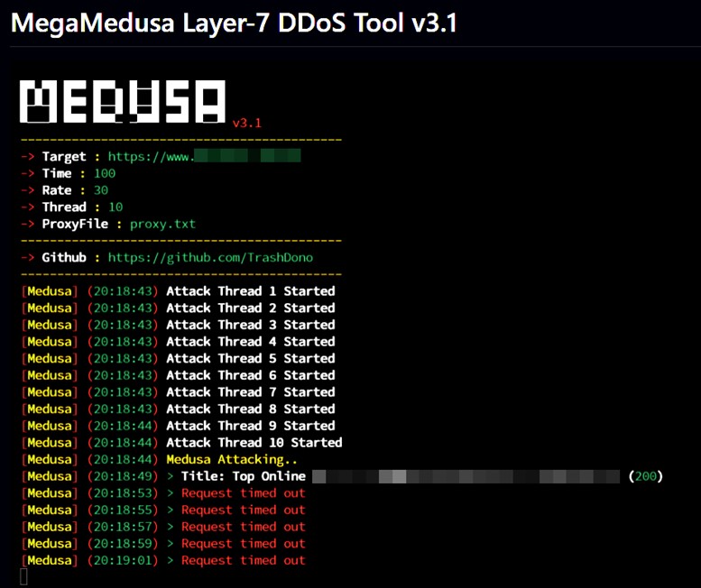The height and width of the screenshot is (588, 701).
Task: Click the 'ProxyFile' field label
Action: [x=75, y=225]
